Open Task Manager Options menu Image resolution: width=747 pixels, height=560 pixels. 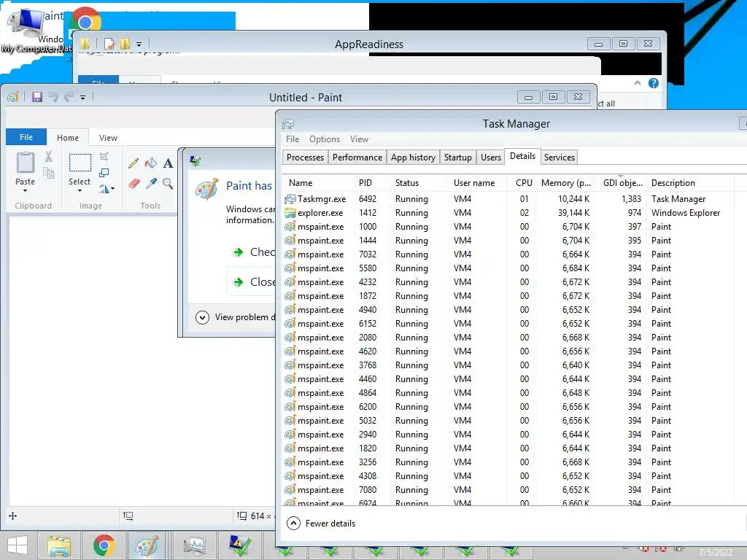[325, 139]
